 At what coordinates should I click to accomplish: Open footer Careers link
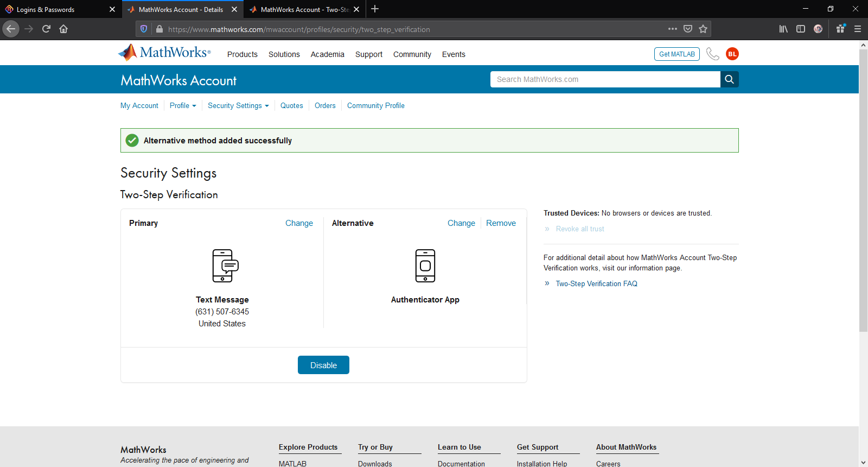[608, 463]
